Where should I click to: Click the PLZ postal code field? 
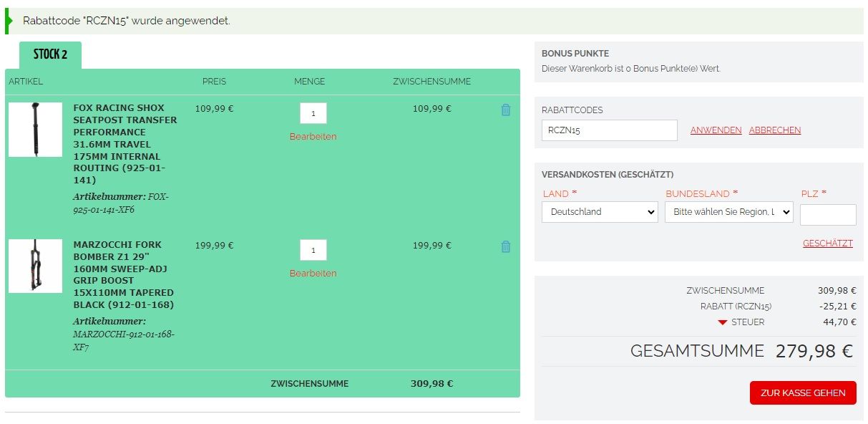(x=827, y=215)
